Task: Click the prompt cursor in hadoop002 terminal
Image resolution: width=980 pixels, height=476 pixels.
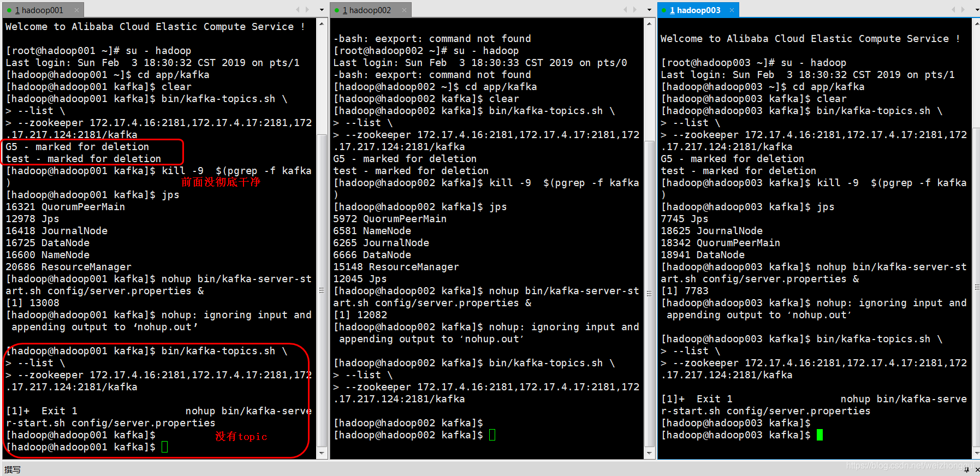Action: (492, 435)
